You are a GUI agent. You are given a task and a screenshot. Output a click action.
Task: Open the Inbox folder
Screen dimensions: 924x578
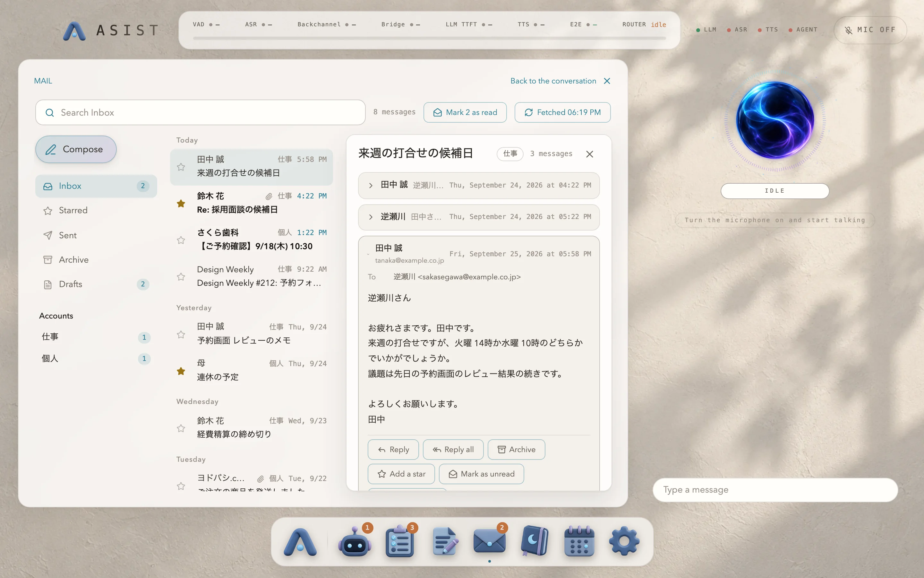[96, 186]
